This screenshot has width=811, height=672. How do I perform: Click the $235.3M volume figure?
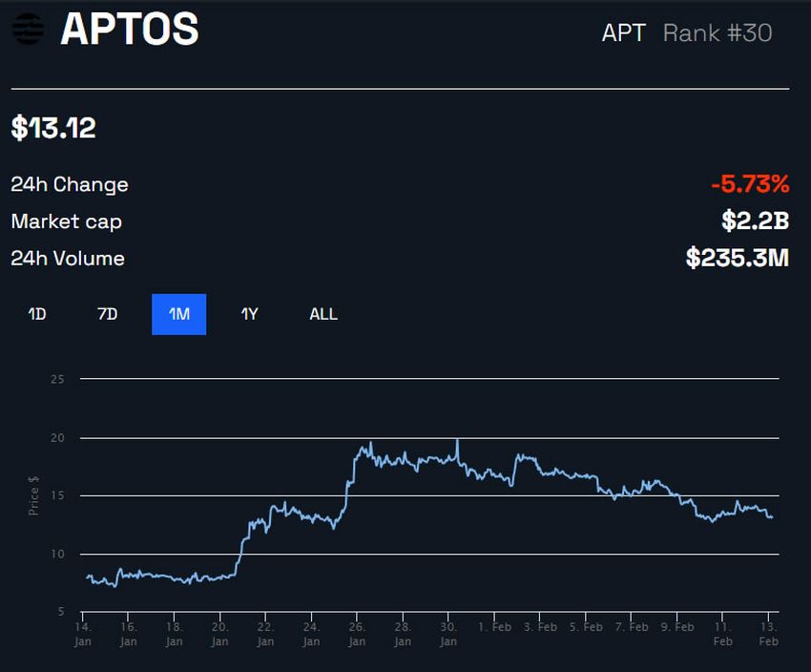[x=738, y=258]
